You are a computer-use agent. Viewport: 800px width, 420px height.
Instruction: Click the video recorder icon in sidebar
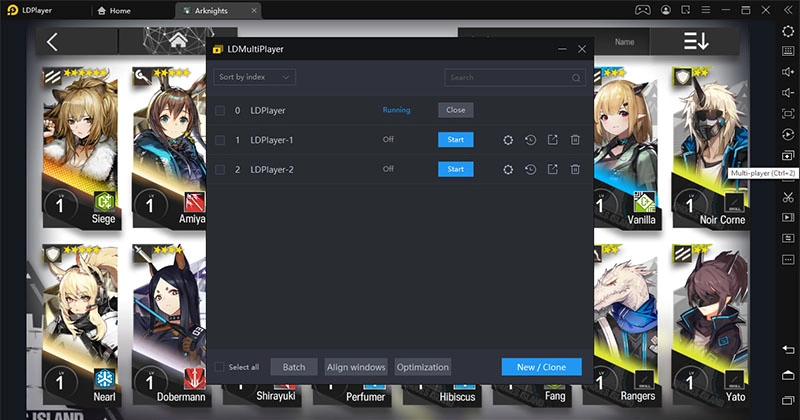[788, 217]
